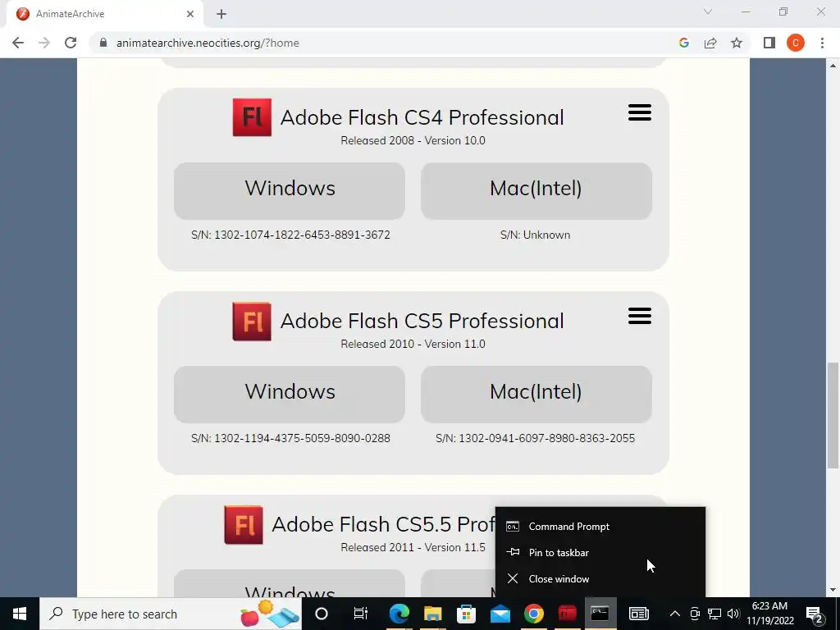Click the scrollbar up arrow
This screenshot has width=840, height=630.
click(x=833, y=66)
